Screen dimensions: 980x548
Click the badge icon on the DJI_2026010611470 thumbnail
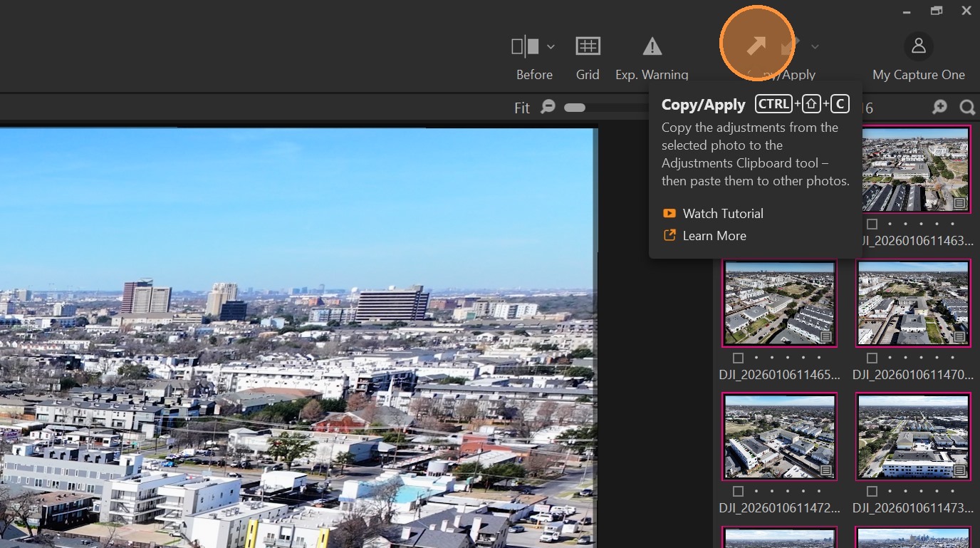coord(959,336)
